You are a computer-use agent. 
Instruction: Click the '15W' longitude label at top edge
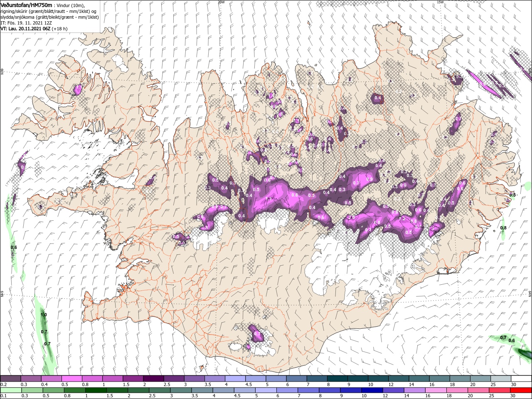(x=440, y=2)
